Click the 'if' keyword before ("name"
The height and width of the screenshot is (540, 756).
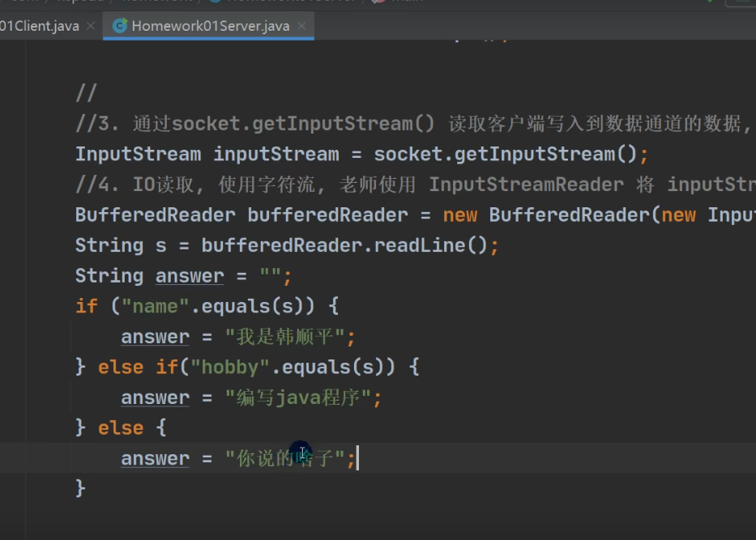[x=87, y=306]
